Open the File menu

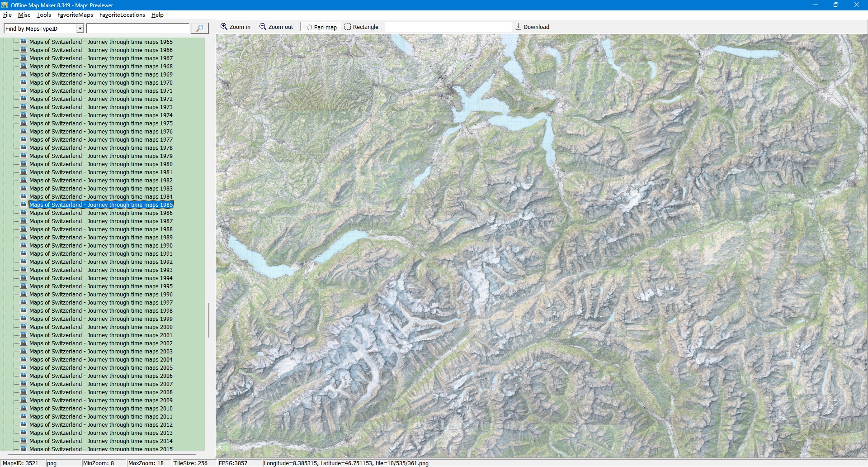tap(7, 15)
